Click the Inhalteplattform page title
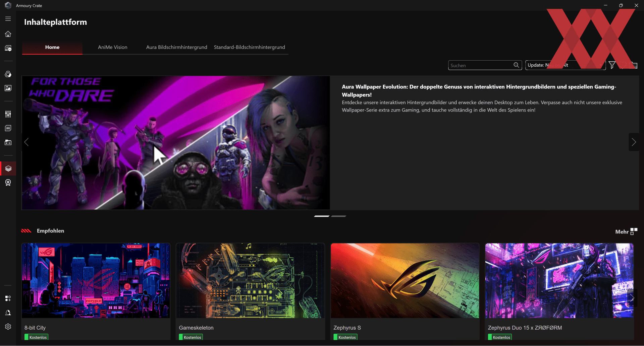The image size is (644, 346). tap(55, 22)
